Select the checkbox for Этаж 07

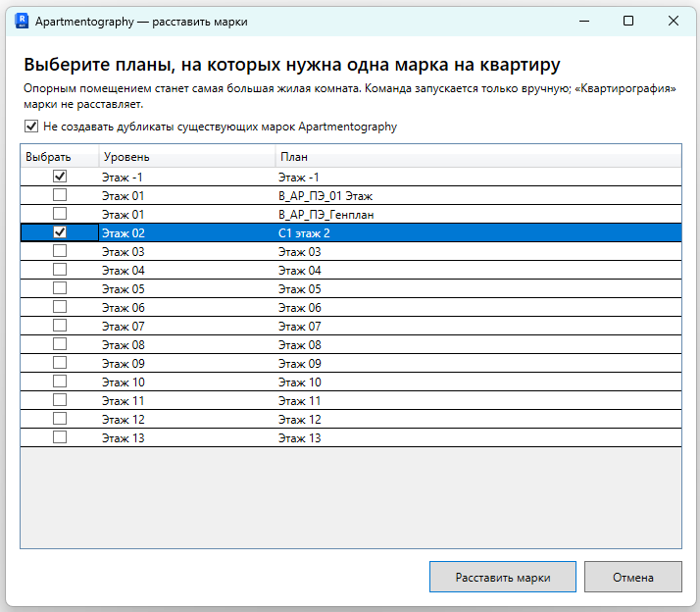pos(60,326)
